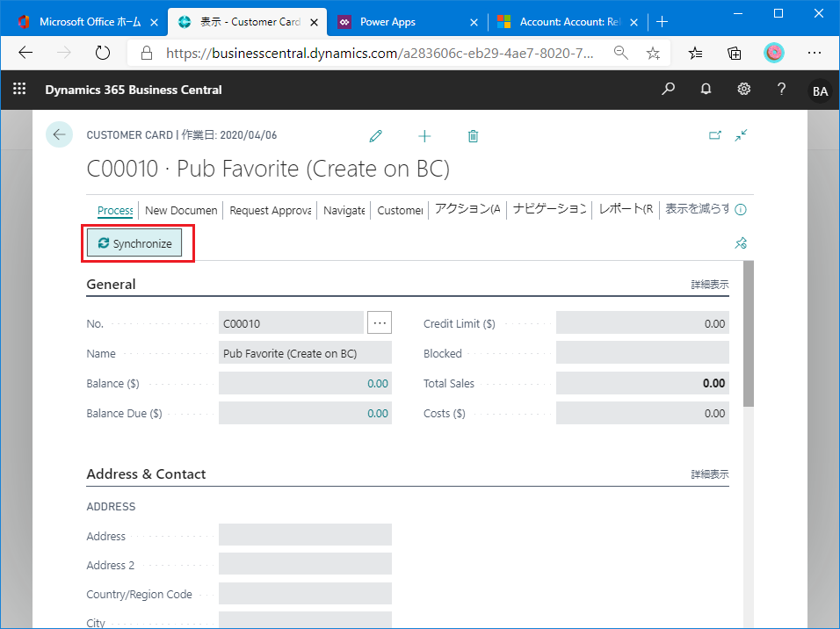Click the Costs ($) field
Viewport: 840px width, 629px height.
[642, 413]
